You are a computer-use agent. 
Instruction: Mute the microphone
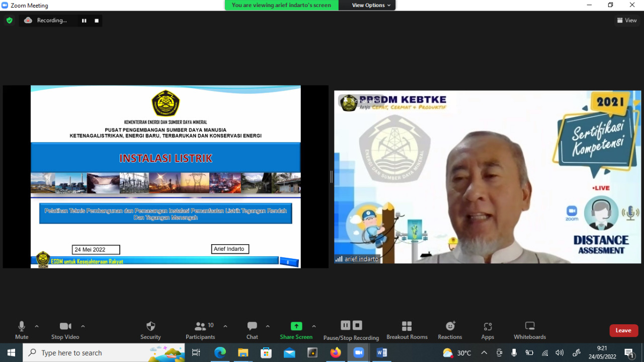21,330
